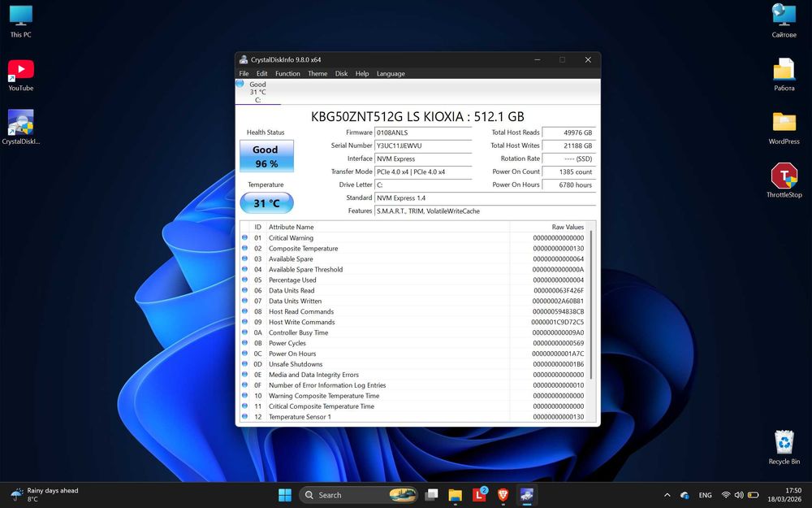The height and width of the screenshot is (508, 812).
Task: Click the 31 °C temperature button
Action: click(x=266, y=202)
